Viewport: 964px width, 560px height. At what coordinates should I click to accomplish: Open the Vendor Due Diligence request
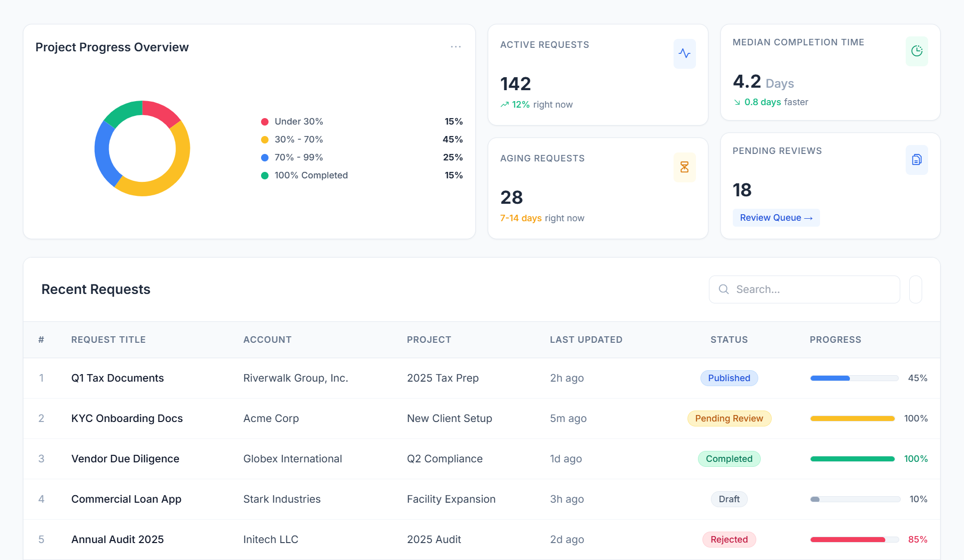pos(125,459)
